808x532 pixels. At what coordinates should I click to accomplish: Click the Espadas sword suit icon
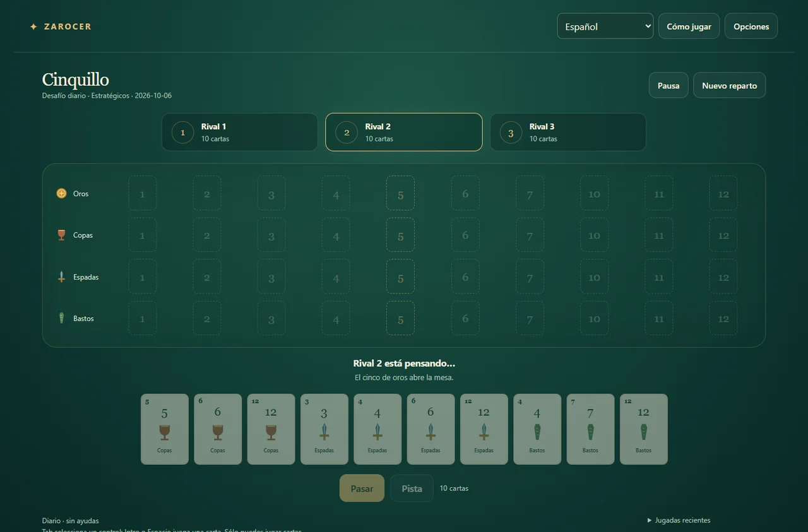[61, 277]
